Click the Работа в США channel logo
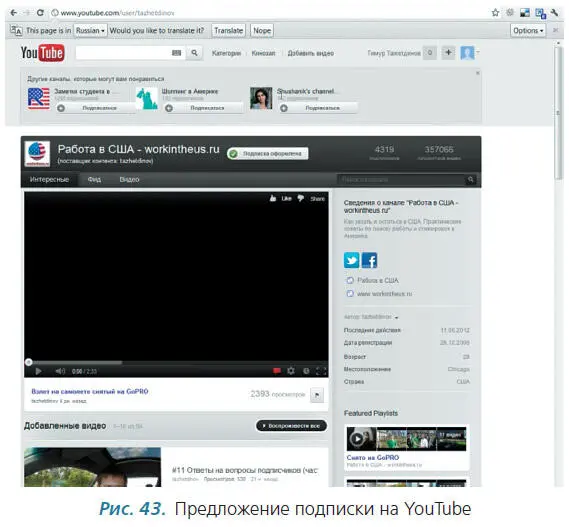This screenshot has height=527, width=569. (x=37, y=154)
